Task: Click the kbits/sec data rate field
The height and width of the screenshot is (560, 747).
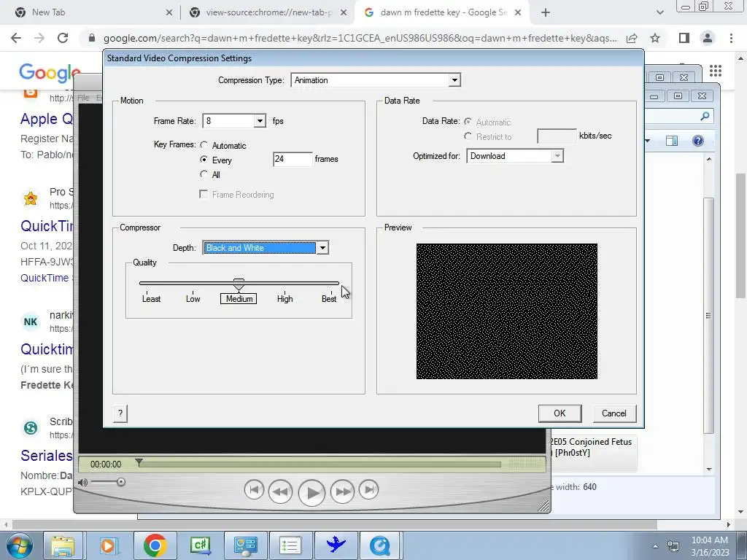Action: (x=557, y=136)
